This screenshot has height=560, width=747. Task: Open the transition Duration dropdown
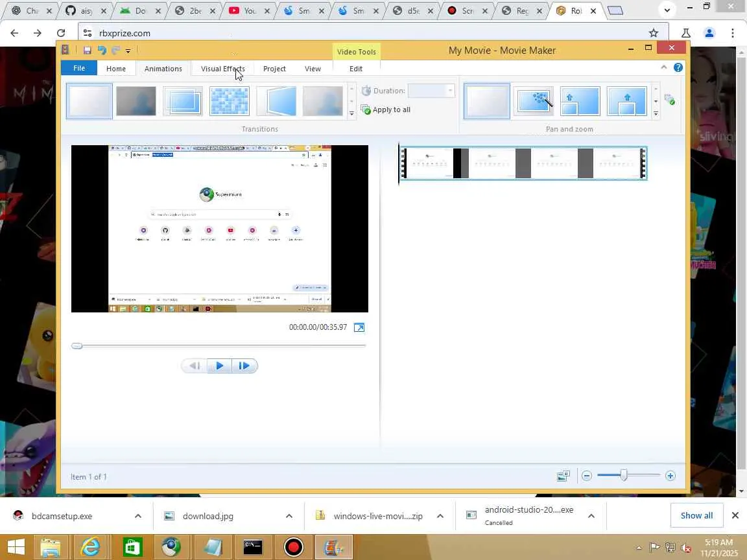(x=450, y=91)
